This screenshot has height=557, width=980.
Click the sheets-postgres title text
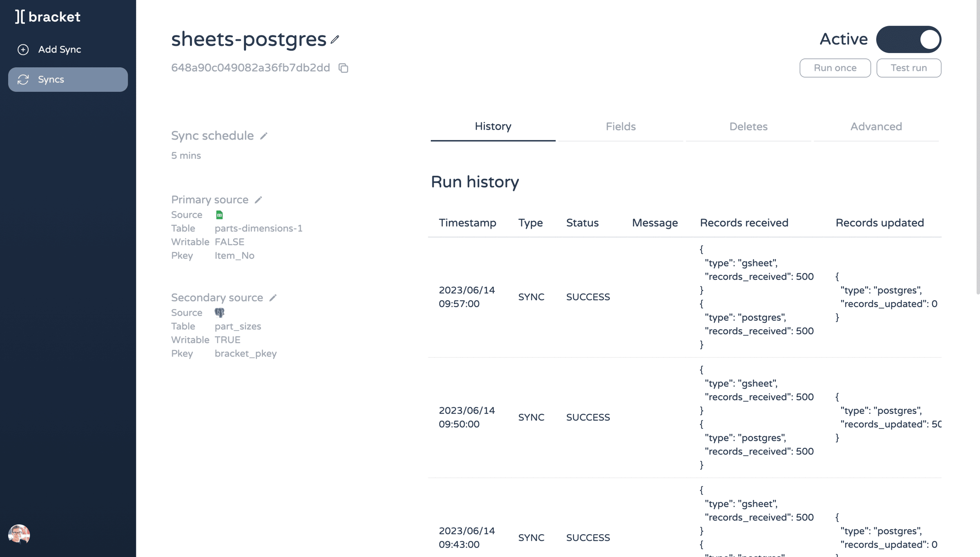tap(249, 40)
